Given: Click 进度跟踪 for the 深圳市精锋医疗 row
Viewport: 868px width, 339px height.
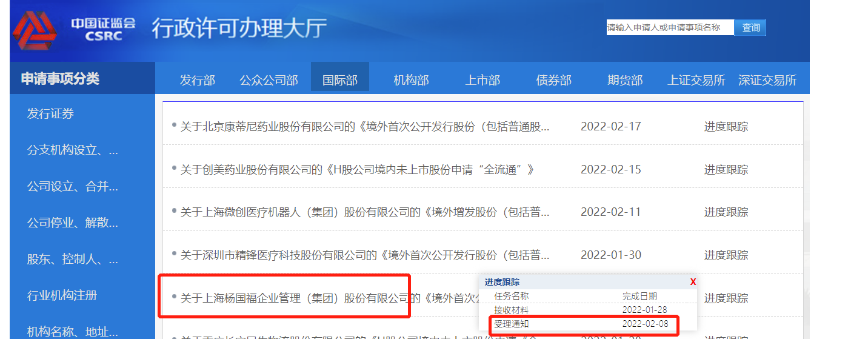Looking at the screenshot, I should click(x=726, y=255).
